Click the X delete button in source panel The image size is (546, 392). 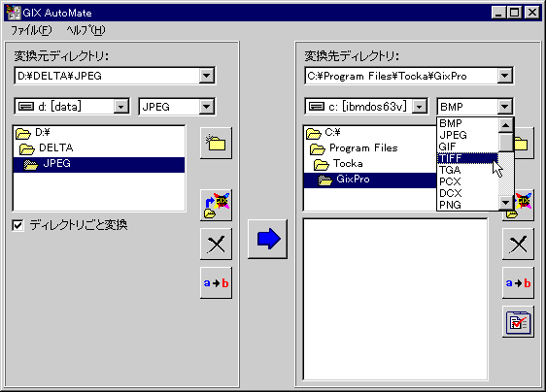pos(216,245)
